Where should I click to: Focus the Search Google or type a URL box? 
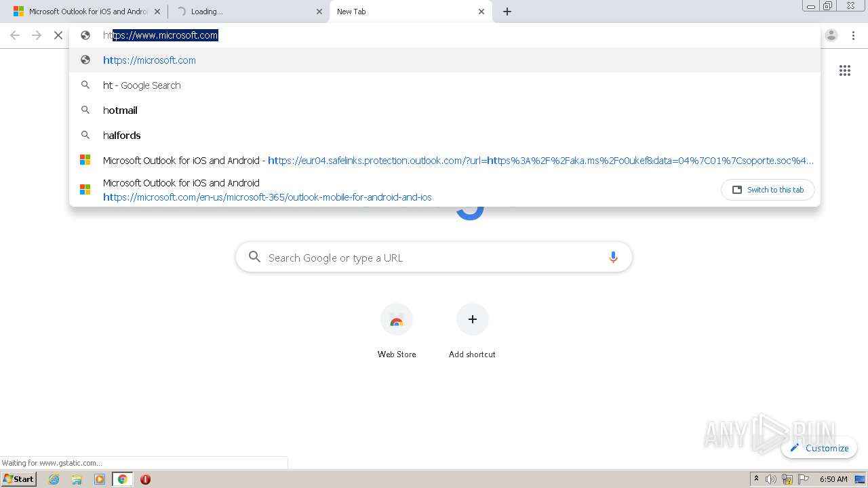(x=434, y=258)
